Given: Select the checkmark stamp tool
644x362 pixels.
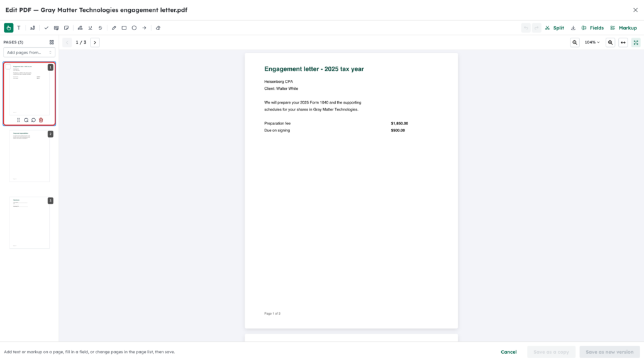Looking at the screenshot, I should [x=46, y=28].
